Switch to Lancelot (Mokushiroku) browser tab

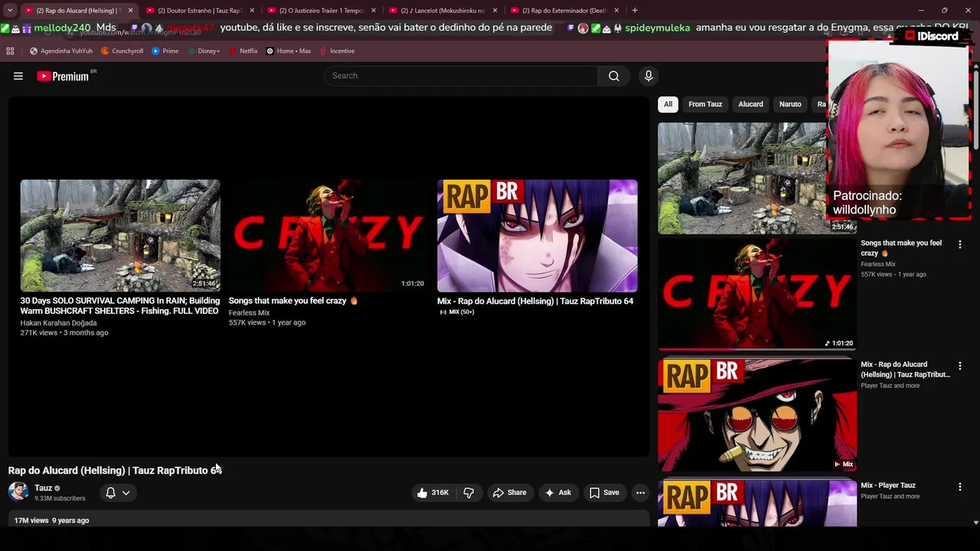(443, 11)
